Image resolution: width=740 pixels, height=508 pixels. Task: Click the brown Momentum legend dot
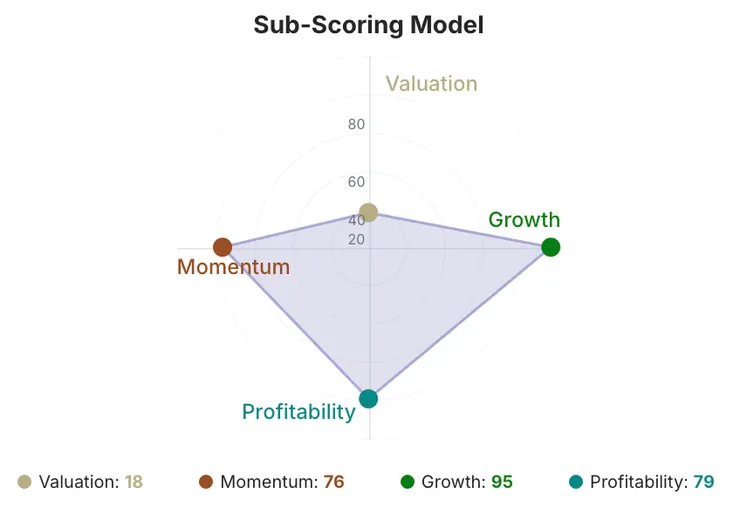206,482
